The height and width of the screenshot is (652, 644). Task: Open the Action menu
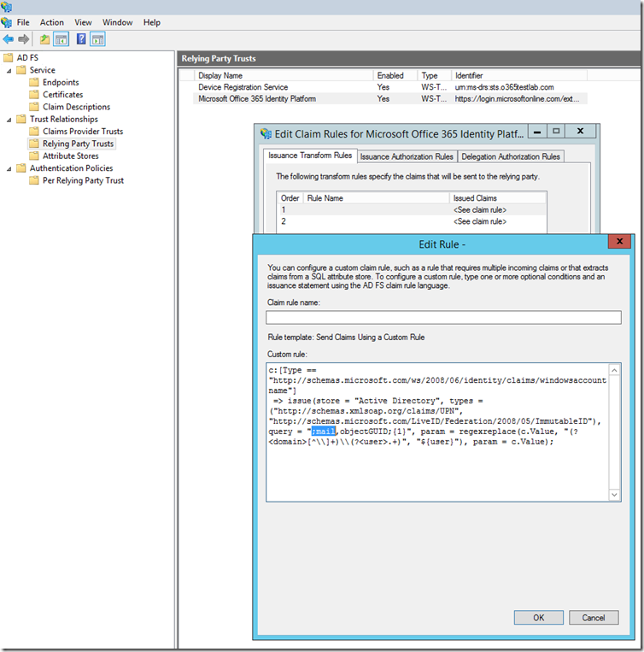pos(52,22)
